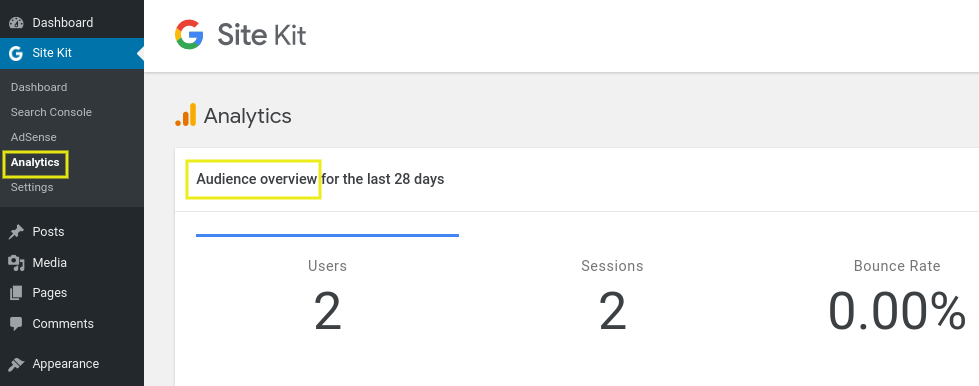Click the Audience overview heading text
979x386 pixels.
coord(257,179)
